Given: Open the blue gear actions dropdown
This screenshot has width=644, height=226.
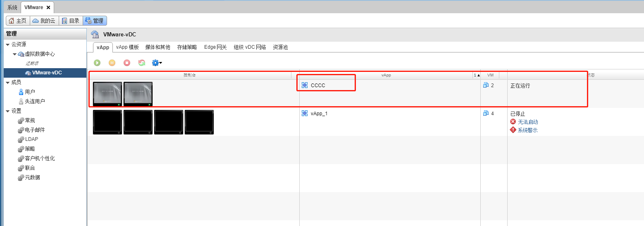Looking at the screenshot, I should 157,63.
